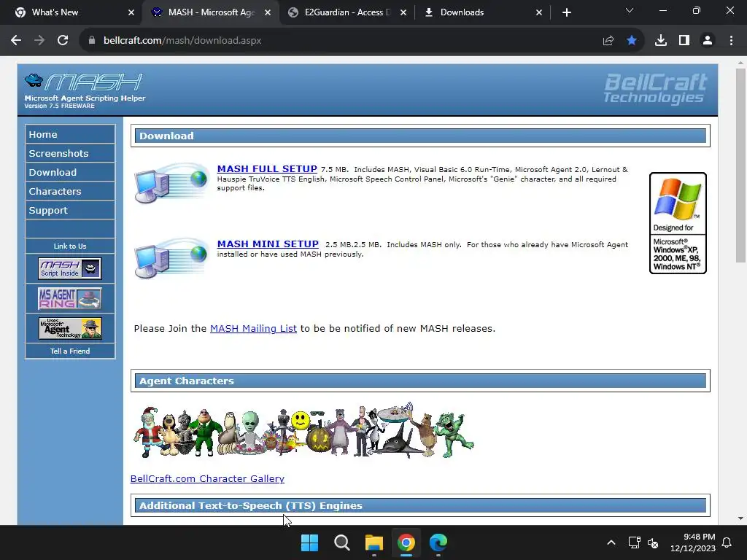Open the BellCraft.com Character Gallery link
The image size is (747, 560).
[207, 478]
